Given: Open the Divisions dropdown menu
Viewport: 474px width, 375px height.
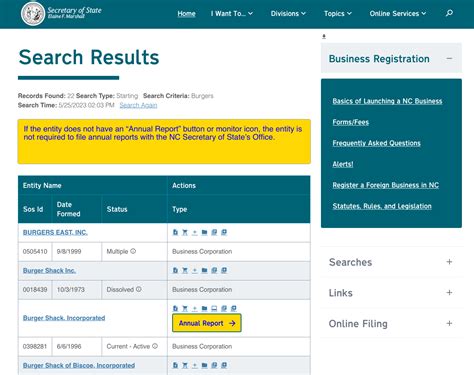Looking at the screenshot, I should (x=288, y=14).
